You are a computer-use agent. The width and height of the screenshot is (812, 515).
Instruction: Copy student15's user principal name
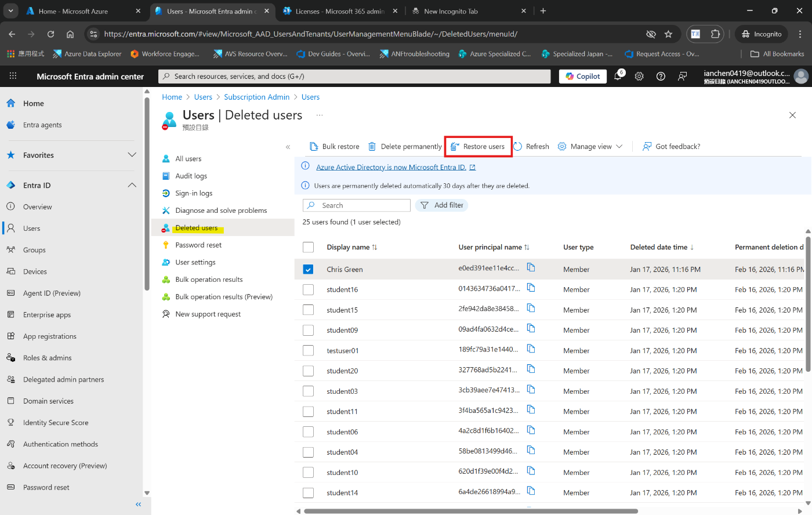[x=531, y=308]
